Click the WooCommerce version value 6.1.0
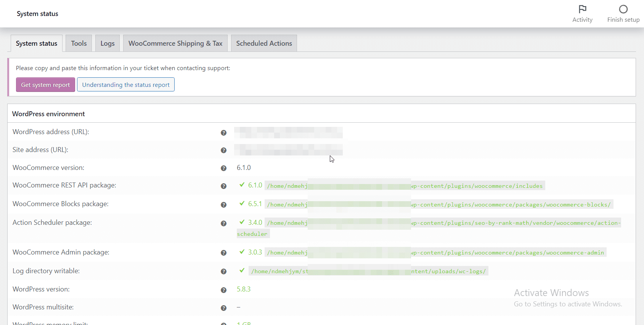The width and height of the screenshot is (644, 325). (x=244, y=168)
